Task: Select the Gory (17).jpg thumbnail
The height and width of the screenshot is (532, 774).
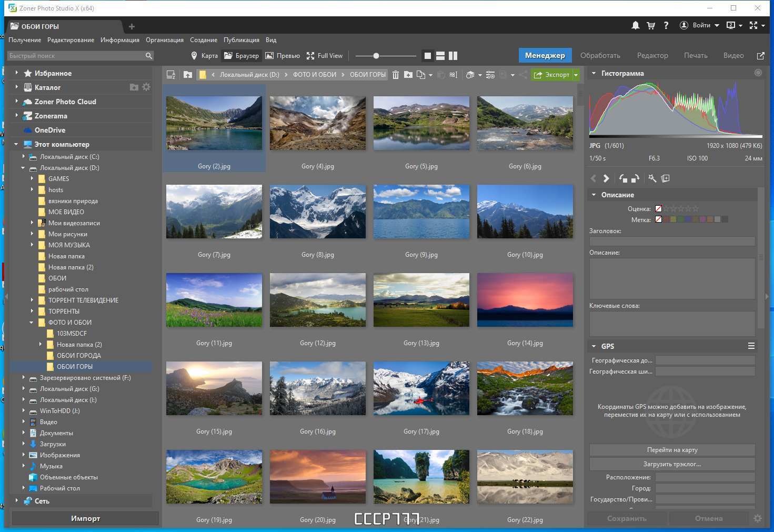Action: pos(421,388)
